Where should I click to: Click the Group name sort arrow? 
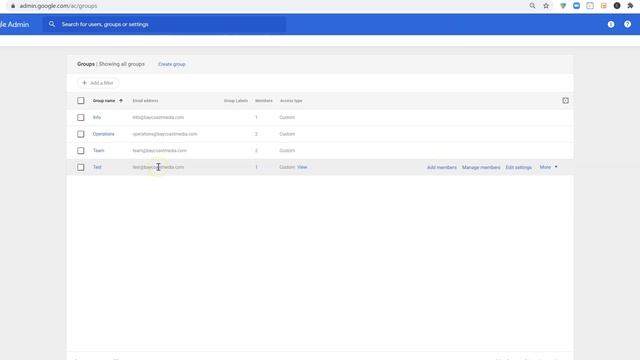[x=121, y=100]
